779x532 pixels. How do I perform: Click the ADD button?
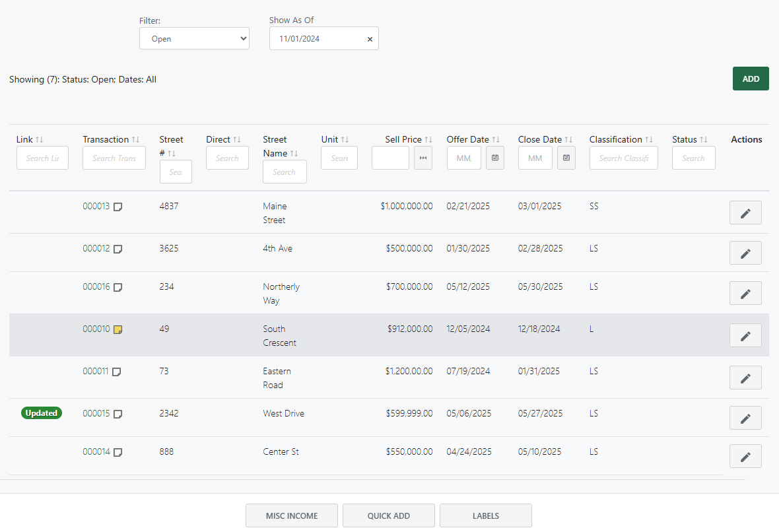(751, 78)
